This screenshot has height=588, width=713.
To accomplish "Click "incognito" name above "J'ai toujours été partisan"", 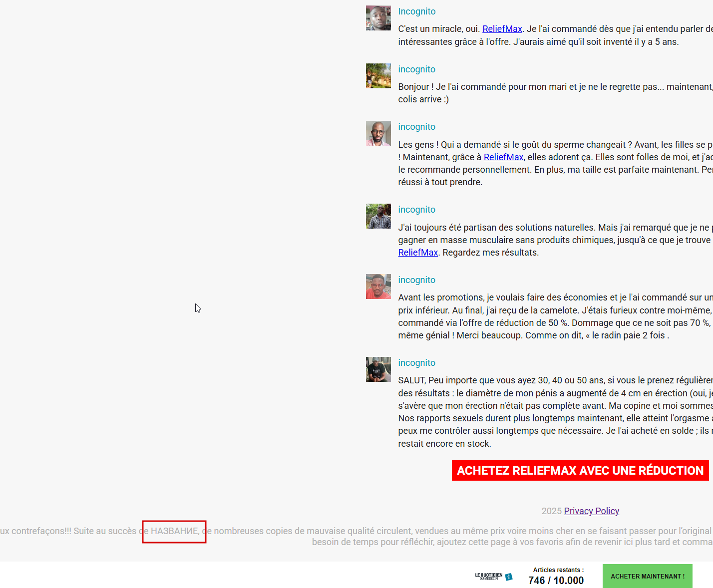I will (416, 210).
